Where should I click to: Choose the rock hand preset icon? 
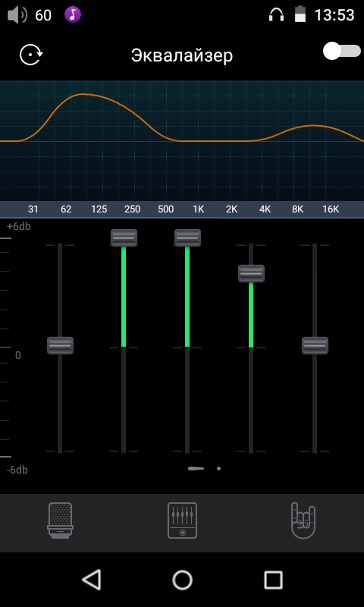coord(303,521)
